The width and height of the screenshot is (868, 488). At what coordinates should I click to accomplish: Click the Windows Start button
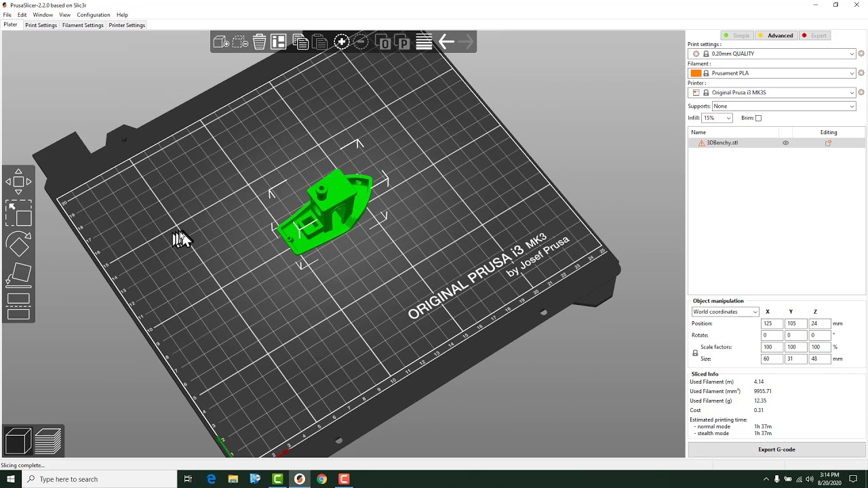[10, 479]
